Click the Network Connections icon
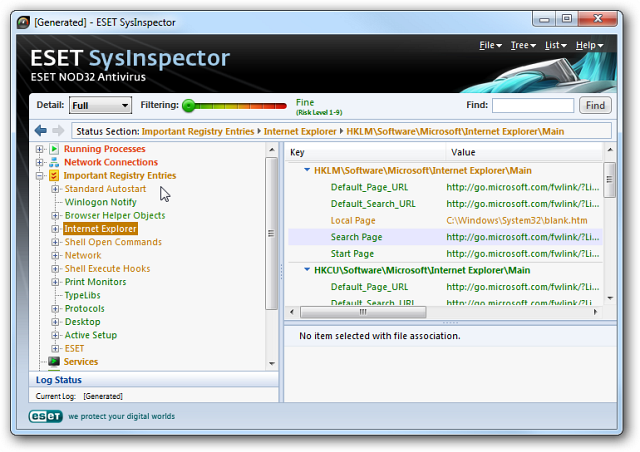The image size is (640, 452). tap(54, 162)
